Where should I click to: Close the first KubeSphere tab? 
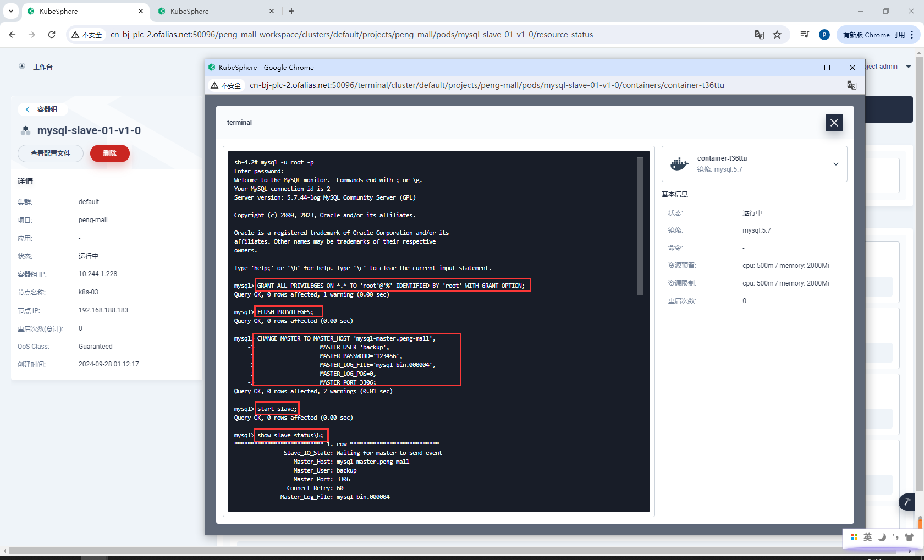click(x=140, y=11)
